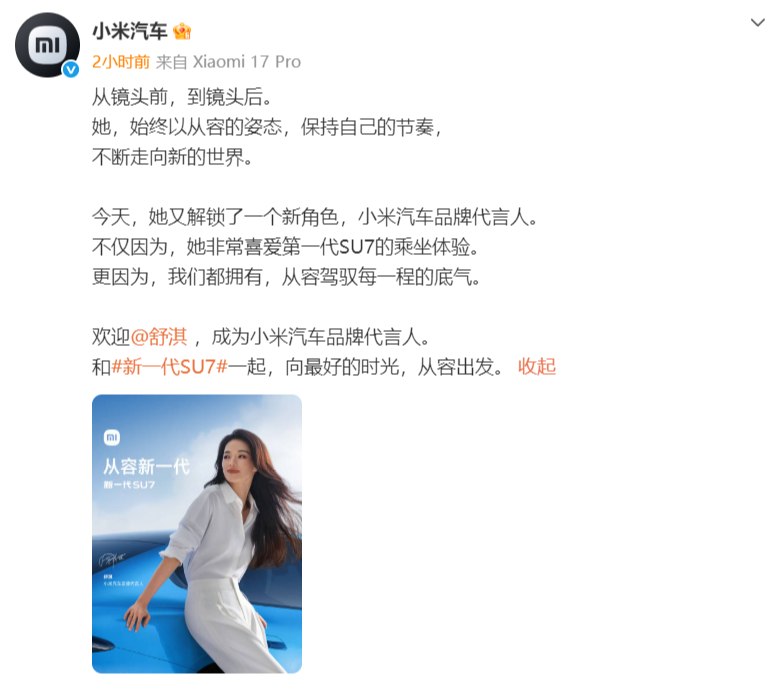
Task: Click the Mi logo inside the poster
Action: tap(112, 437)
